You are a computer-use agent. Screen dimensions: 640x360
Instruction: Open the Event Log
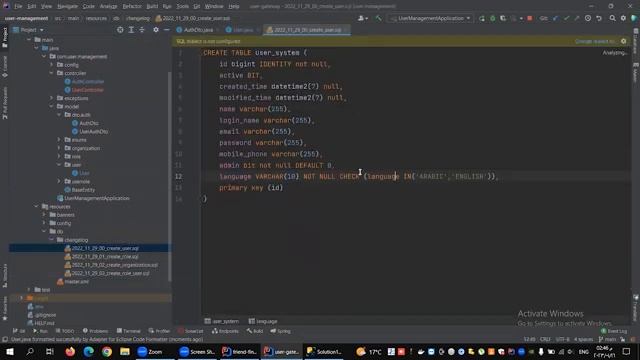614,331
